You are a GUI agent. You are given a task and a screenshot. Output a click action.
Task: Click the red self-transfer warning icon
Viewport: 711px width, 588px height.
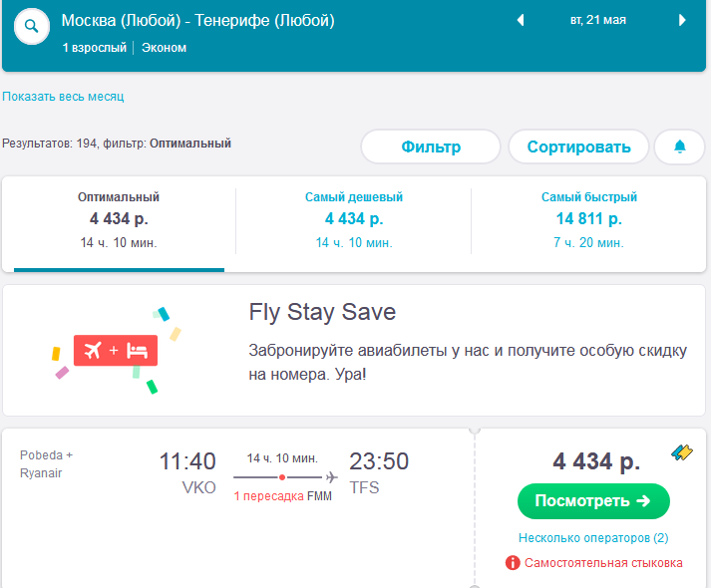pyautogui.click(x=514, y=563)
